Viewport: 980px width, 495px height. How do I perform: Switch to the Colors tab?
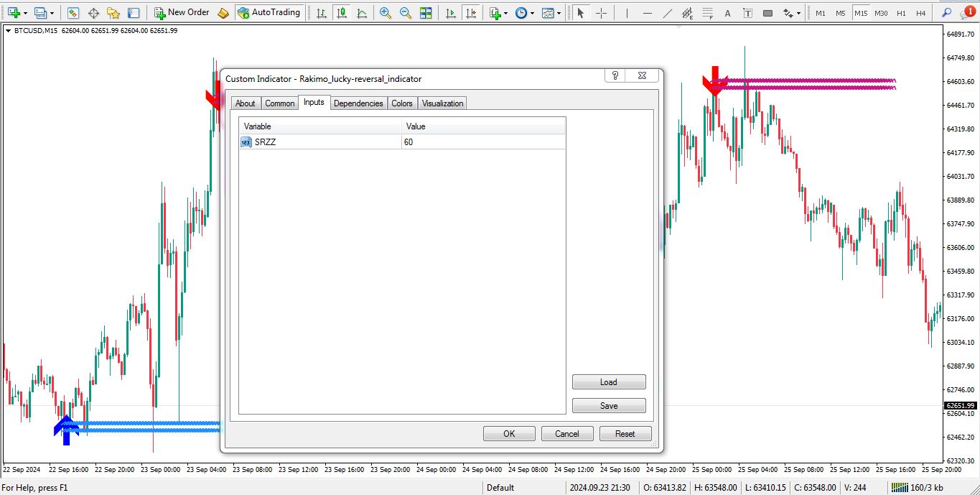(401, 103)
